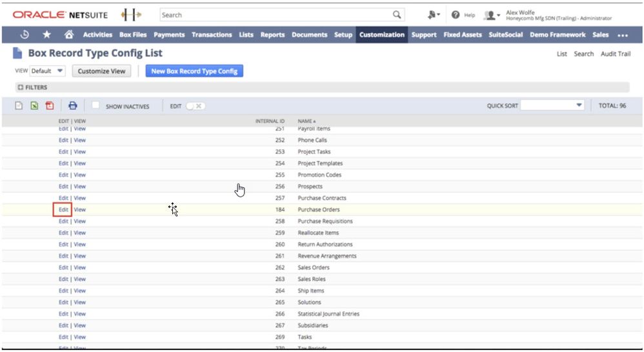
Task: Click View for Subsidiaries row
Action: coord(79,326)
